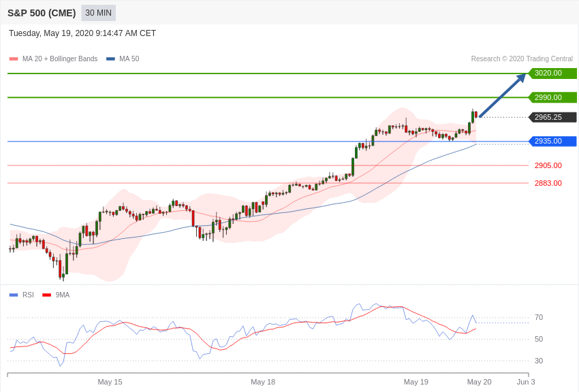Click the green 2990.00 resistance price tag
This screenshot has width=579, height=392.
tap(552, 97)
